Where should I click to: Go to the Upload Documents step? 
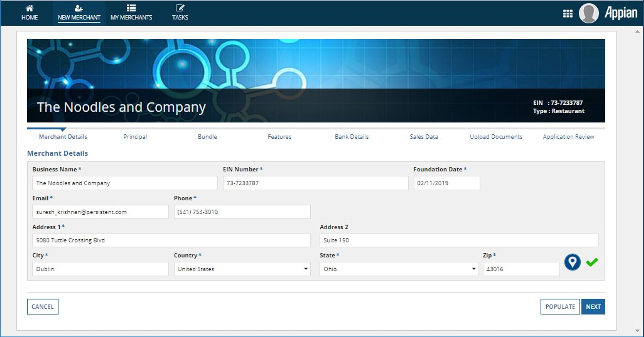[x=496, y=136]
